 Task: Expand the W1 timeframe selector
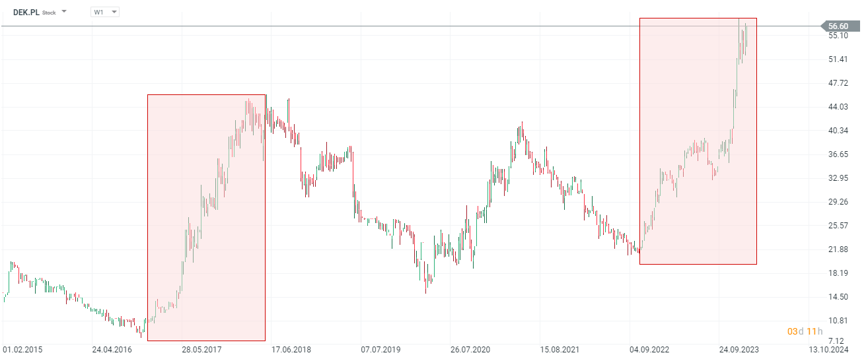[x=105, y=12]
